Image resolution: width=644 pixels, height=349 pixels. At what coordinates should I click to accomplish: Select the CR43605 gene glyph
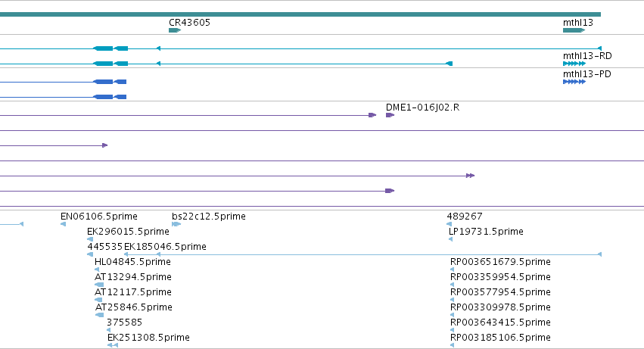(175, 30)
